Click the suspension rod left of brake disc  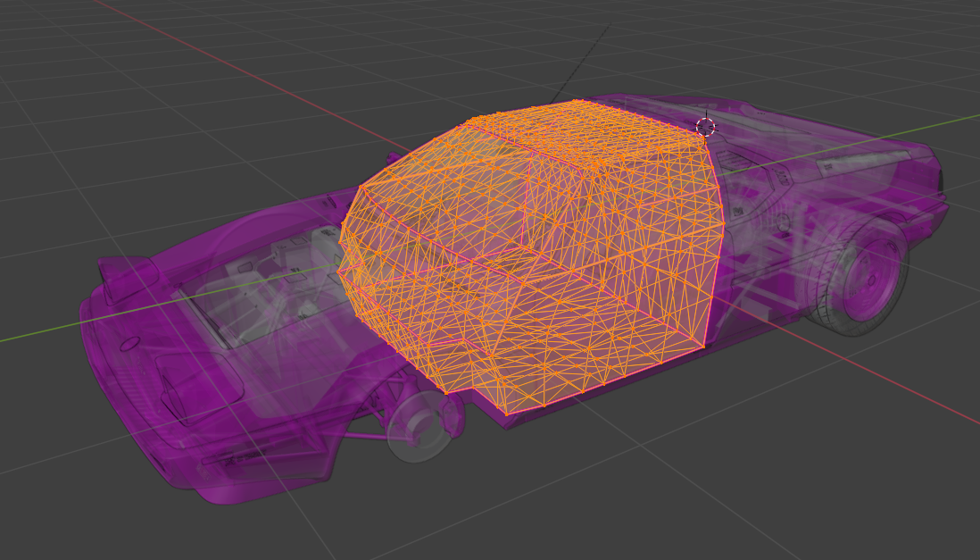click(x=357, y=437)
